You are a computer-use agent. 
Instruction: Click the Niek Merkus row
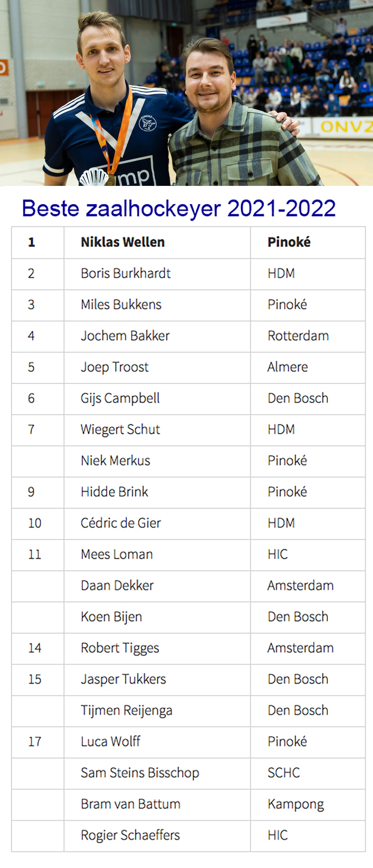pyautogui.click(x=189, y=461)
